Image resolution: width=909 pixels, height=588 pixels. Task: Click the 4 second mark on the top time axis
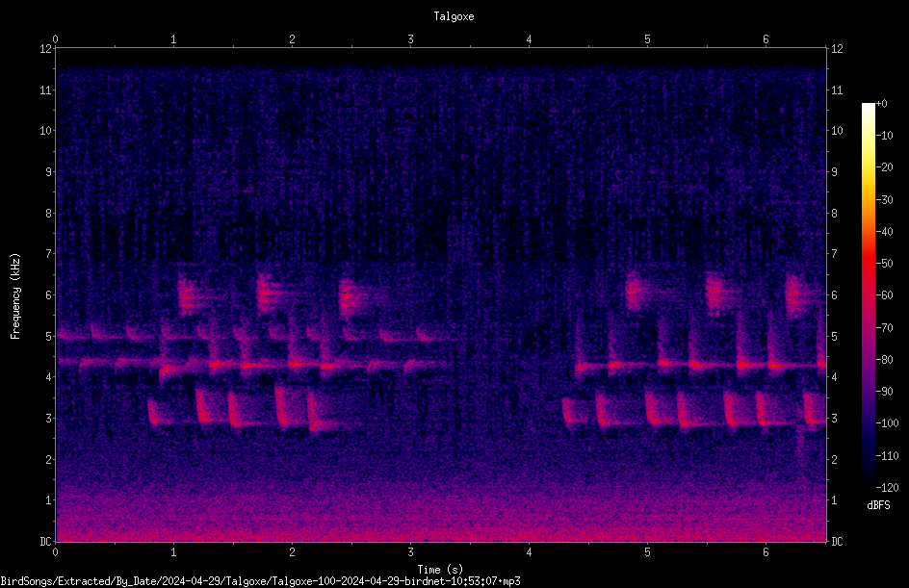coord(529,39)
